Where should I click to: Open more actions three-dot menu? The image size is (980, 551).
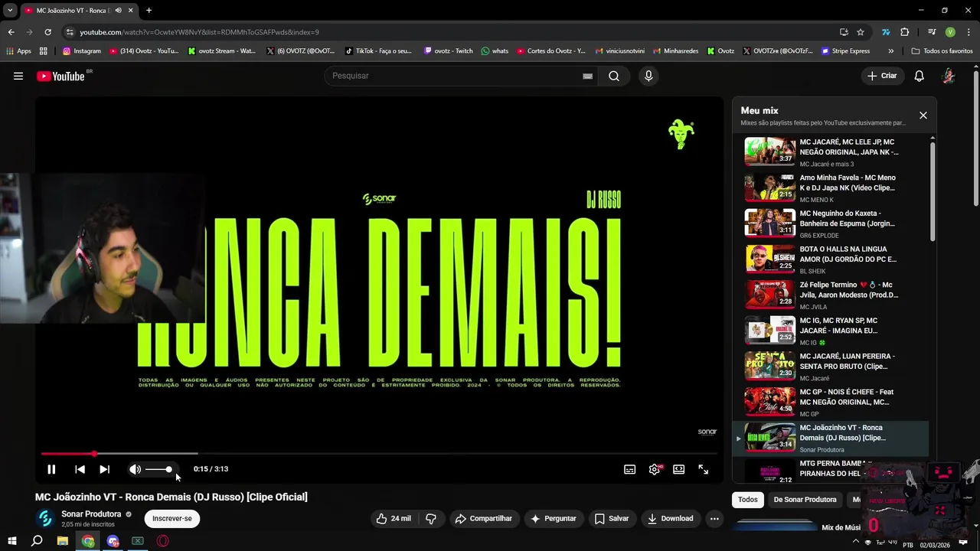coord(714,518)
